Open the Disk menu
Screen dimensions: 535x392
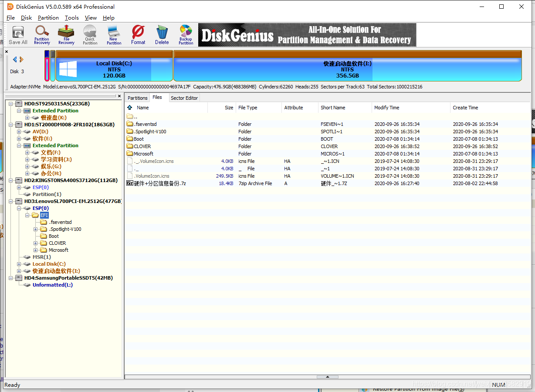click(27, 18)
